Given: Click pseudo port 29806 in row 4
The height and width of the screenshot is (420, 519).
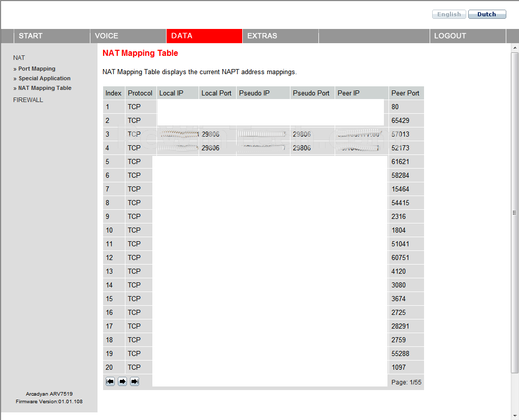Looking at the screenshot, I should [x=302, y=148].
